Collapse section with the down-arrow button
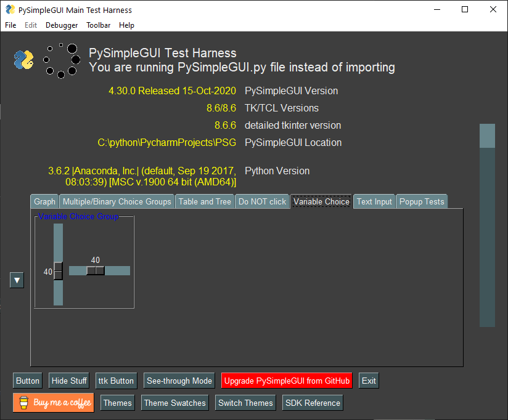The height and width of the screenshot is (420, 508). click(17, 280)
